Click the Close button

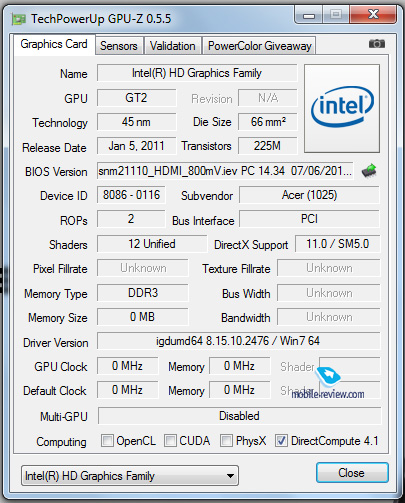pyautogui.click(x=352, y=473)
